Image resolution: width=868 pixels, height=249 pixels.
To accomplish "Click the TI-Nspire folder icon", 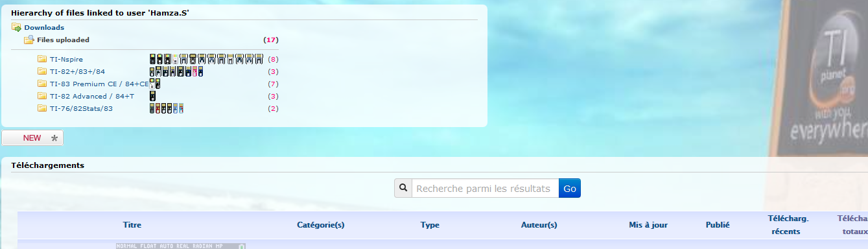I will pos(42,59).
